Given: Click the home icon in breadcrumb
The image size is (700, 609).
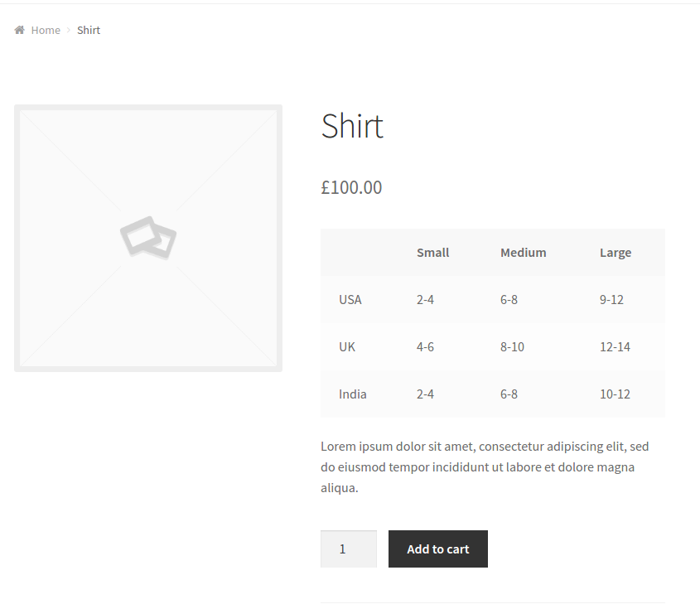Looking at the screenshot, I should [x=19, y=30].
